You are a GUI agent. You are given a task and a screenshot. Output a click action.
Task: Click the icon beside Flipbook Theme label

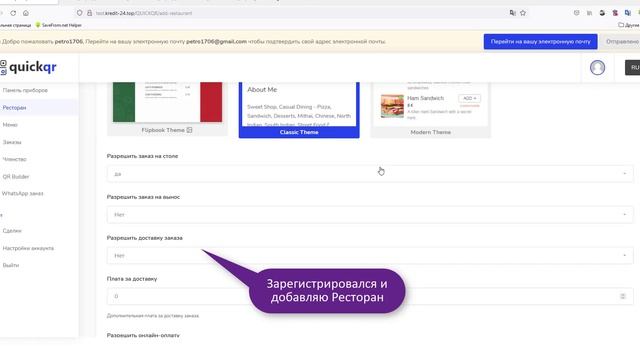[189, 130]
